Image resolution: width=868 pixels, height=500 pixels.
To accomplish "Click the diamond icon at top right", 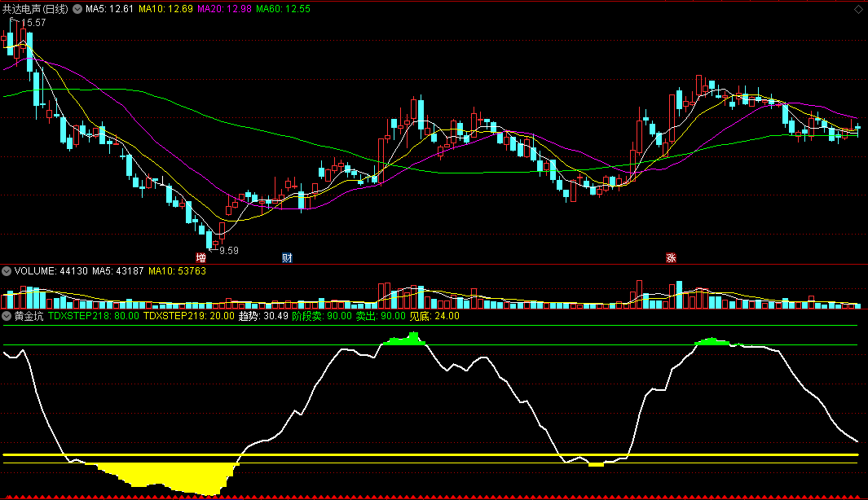I will point(858,10).
